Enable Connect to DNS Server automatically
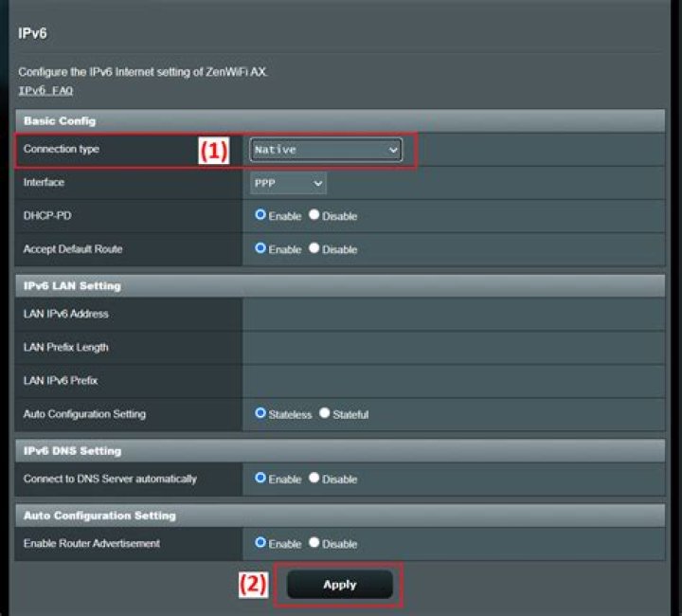 click(x=260, y=478)
